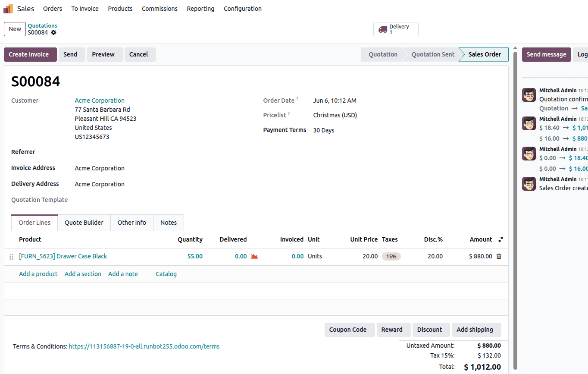Open the Terms & Conditions URL
The image size is (588, 374).
[144, 346]
